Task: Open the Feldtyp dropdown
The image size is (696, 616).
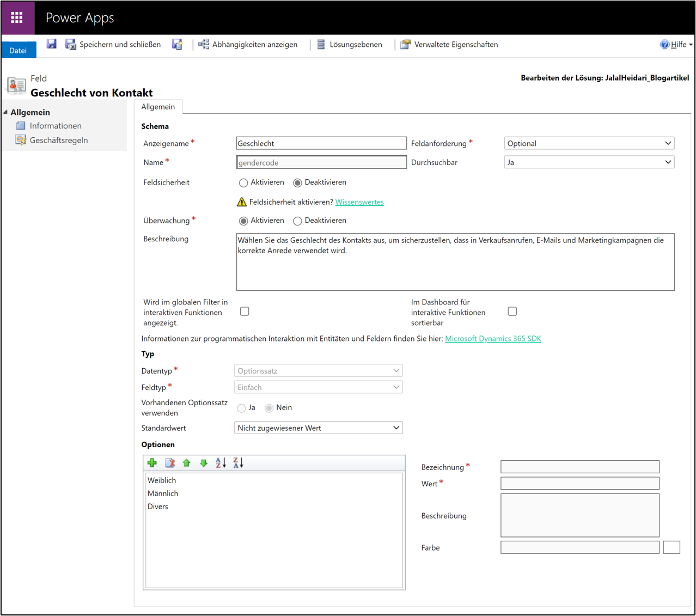Action: 318,387
